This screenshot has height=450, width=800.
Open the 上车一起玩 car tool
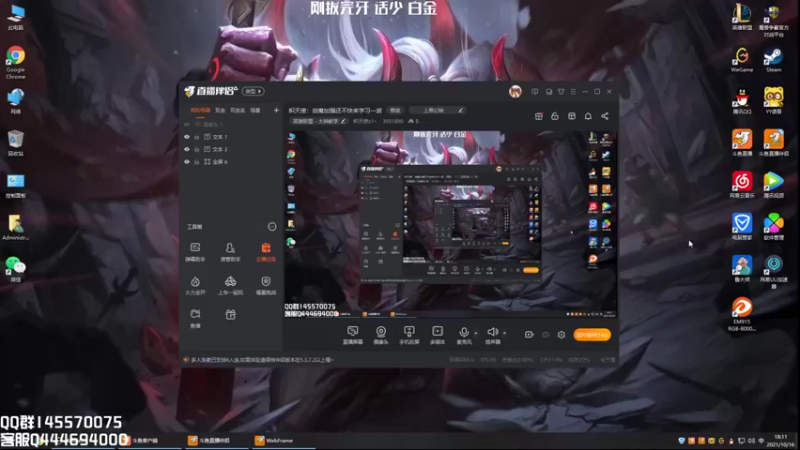230,286
